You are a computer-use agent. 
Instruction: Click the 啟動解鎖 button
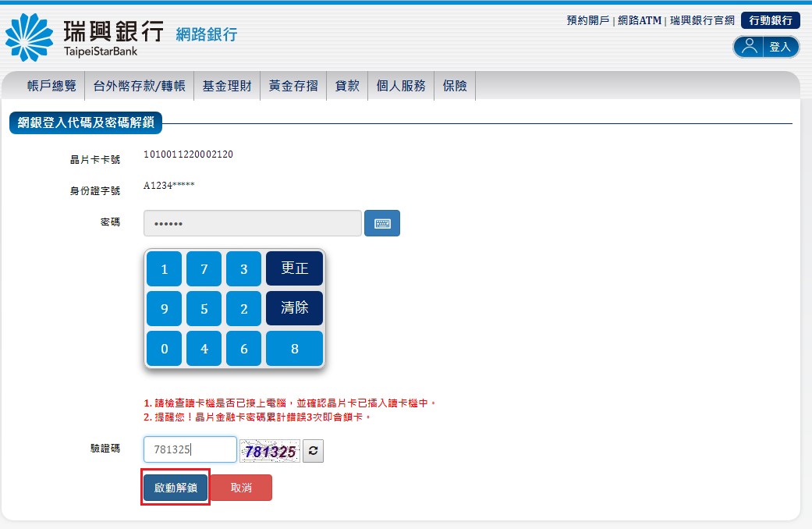[176, 488]
